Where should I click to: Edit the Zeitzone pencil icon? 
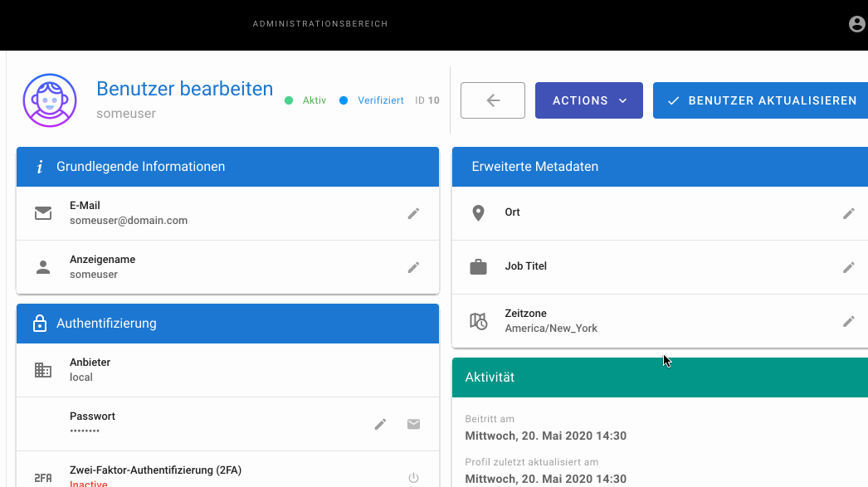tap(849, 321)
